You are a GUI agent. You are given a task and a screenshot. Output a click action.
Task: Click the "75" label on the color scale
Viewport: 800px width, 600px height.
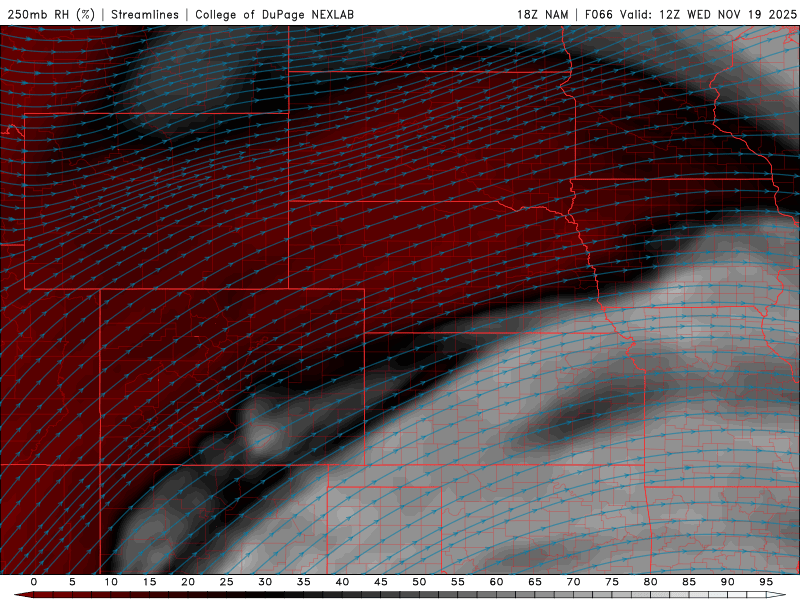point(612,582)
